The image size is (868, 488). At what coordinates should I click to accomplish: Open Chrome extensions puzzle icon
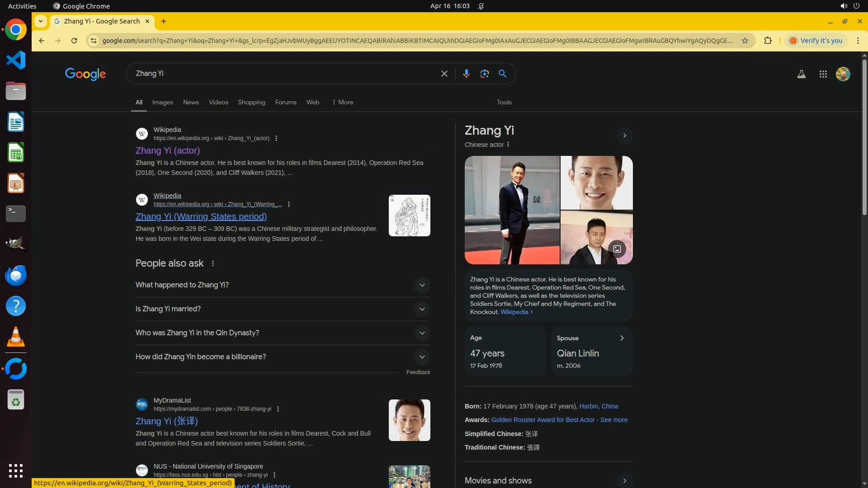[768, 41]
